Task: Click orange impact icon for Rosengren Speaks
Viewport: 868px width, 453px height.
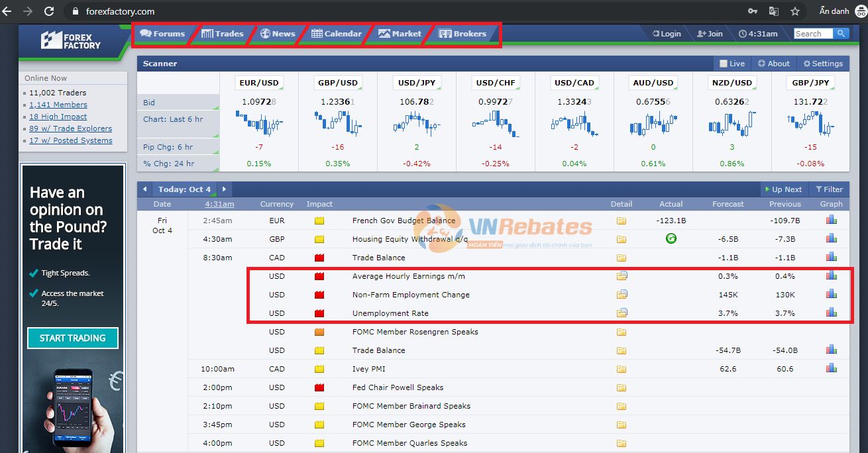Action: tap(319, 332)
